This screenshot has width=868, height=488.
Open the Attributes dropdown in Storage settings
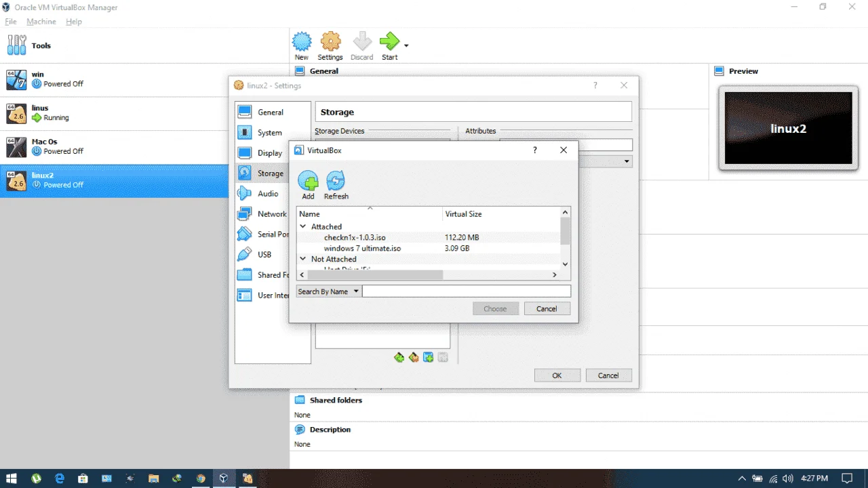pyautogui.click(x=627, y=162)
